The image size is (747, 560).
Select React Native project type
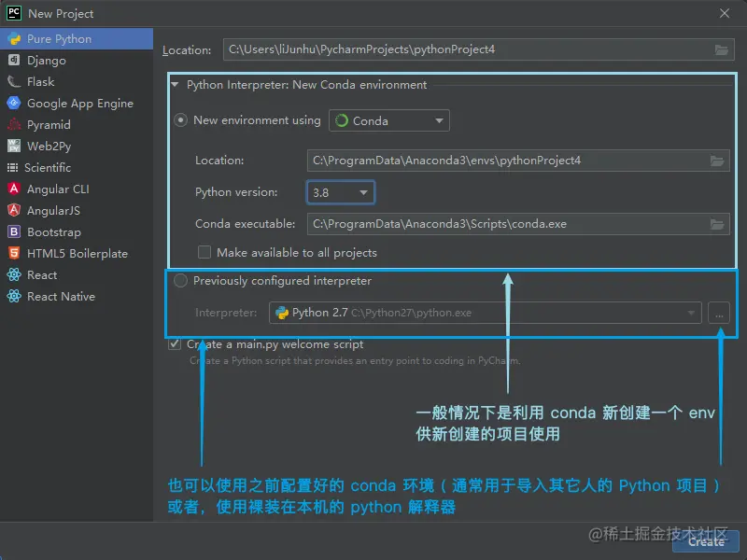coord(77,296)
